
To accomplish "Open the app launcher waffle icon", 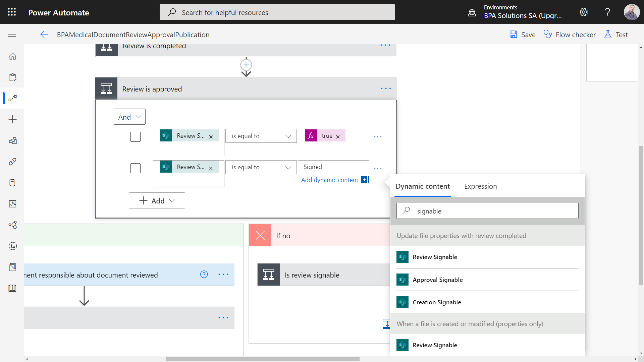I will pos(12,12).
